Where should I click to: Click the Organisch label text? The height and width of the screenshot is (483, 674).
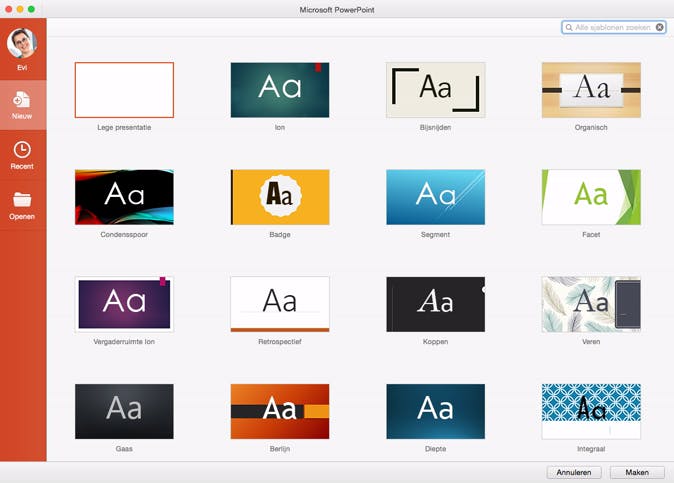pos(591,128)
